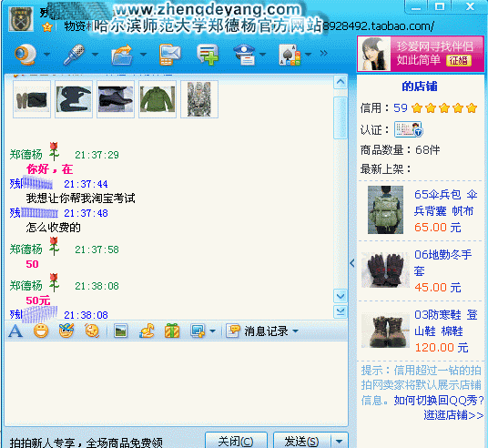Screen dimensions: 488x448
Task: Click the price 120.00 元
Action: 442,348
